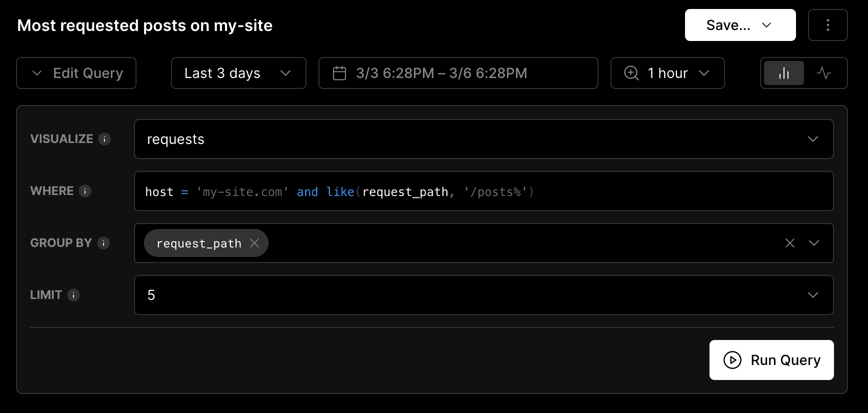Remove the request_path group-by tag
Viewport: 868px width, 413px height.
point(254,243)
